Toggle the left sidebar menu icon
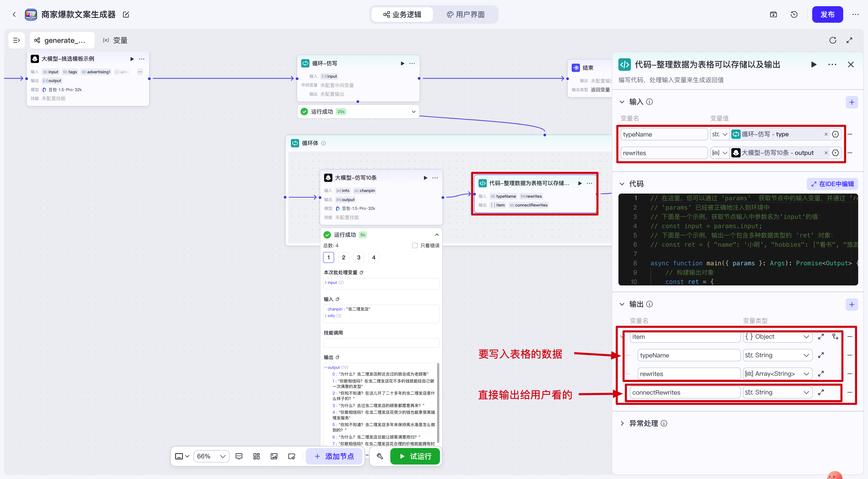Screen dimensions: 868x479 [17, 41]
